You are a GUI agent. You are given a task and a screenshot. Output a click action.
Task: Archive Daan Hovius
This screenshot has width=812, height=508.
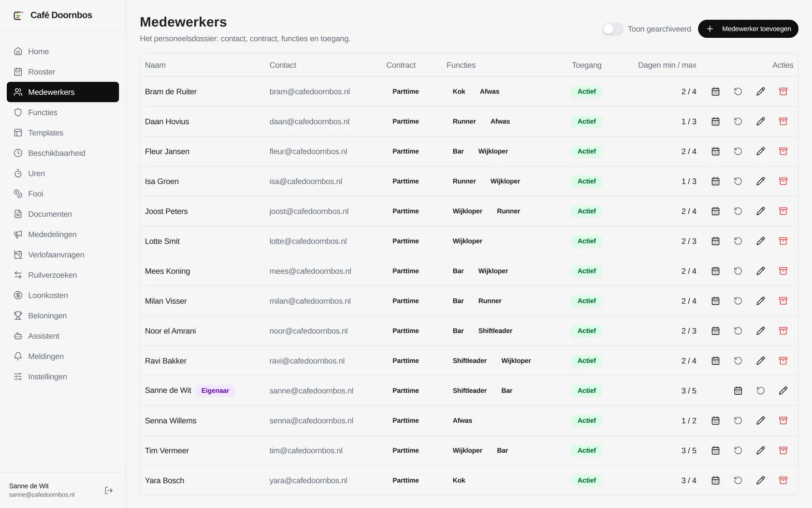[783, 121]
